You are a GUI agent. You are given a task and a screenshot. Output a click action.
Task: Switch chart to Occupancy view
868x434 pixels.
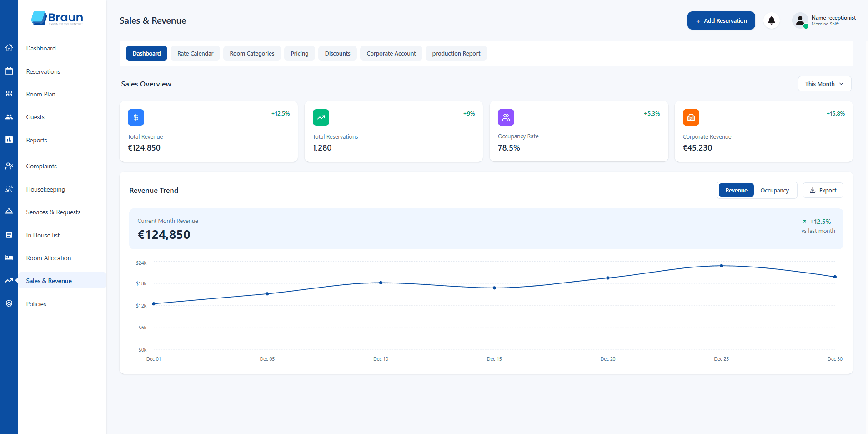[x=774, y=190]
